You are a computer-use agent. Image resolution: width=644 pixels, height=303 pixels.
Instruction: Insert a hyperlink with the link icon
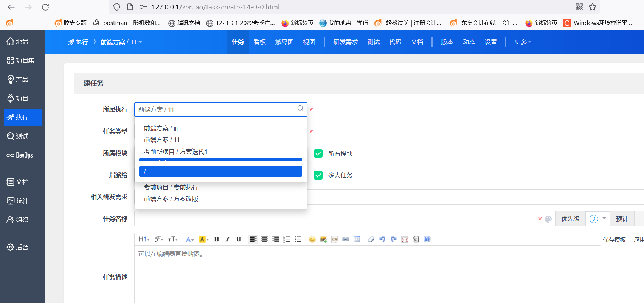345,239
